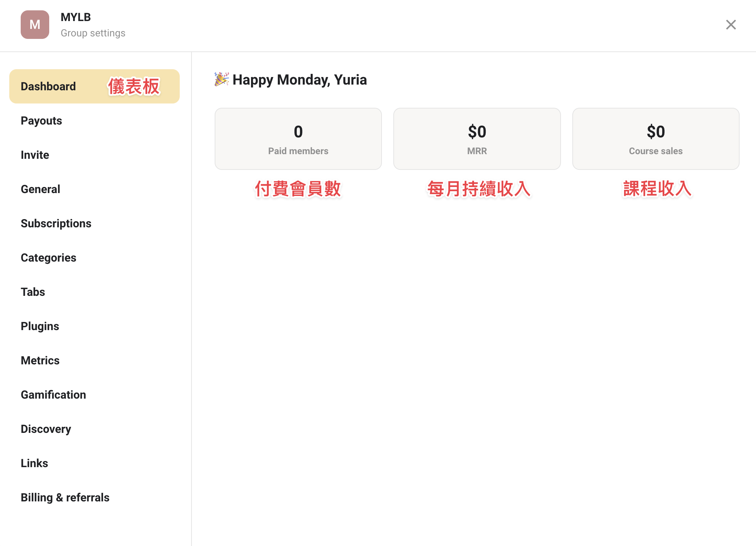The image size is (756, 546).
Task: Click the Paid members stat card
Action: click(298, 139)
